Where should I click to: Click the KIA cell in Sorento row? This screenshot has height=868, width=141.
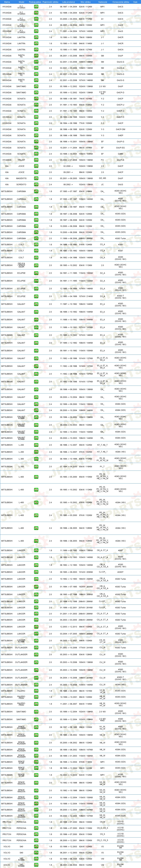pos(7,185)
